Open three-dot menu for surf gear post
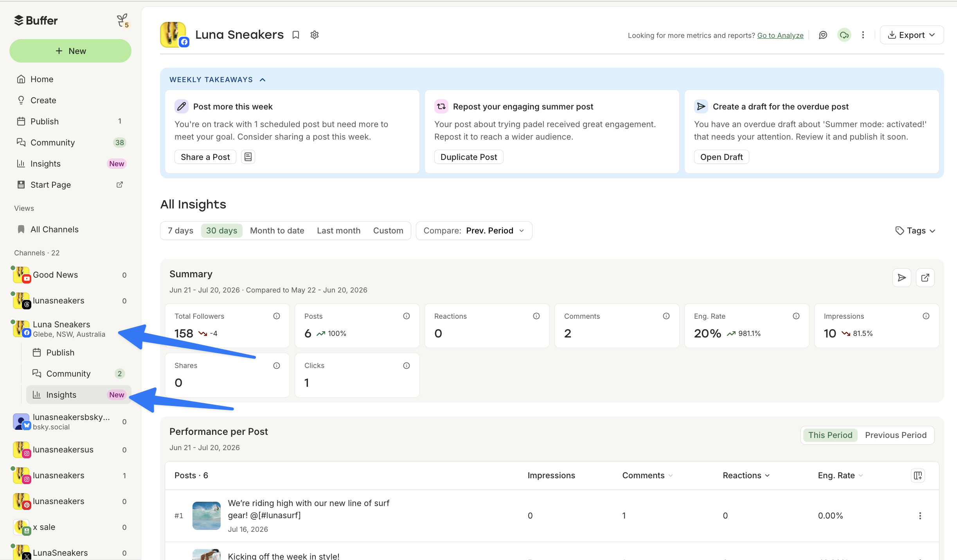This screenshot has width=957, height=560. coord(920,516)
